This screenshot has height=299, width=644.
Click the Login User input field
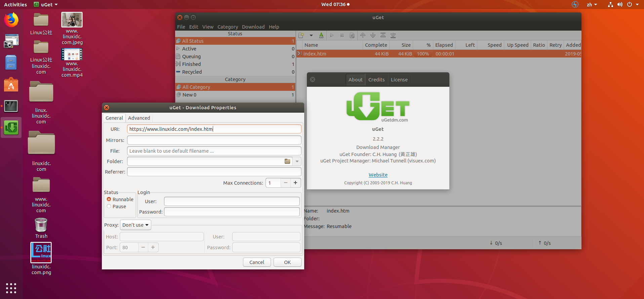coord(232,201)
